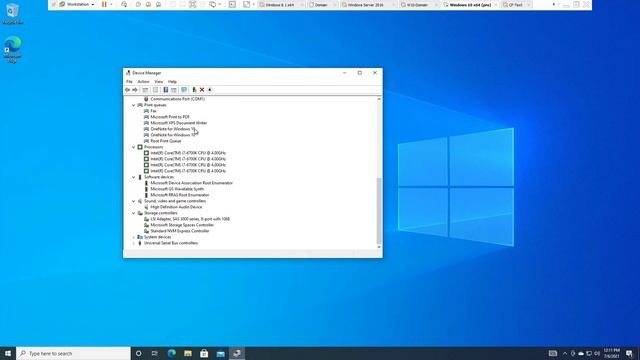The image size is (640, 360).
Task: Open the Microsoft Edge desktop shortcut
Action: pos(12,50)
